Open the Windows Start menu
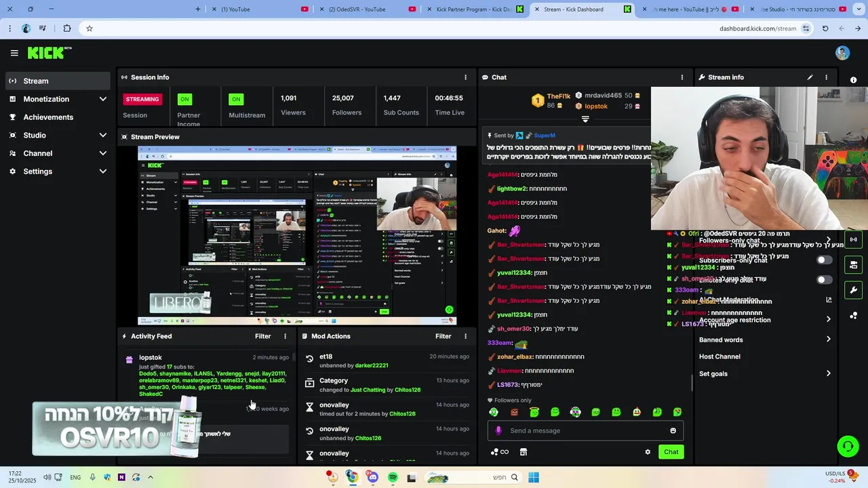 pyautogui.click(x=534, y=478)
